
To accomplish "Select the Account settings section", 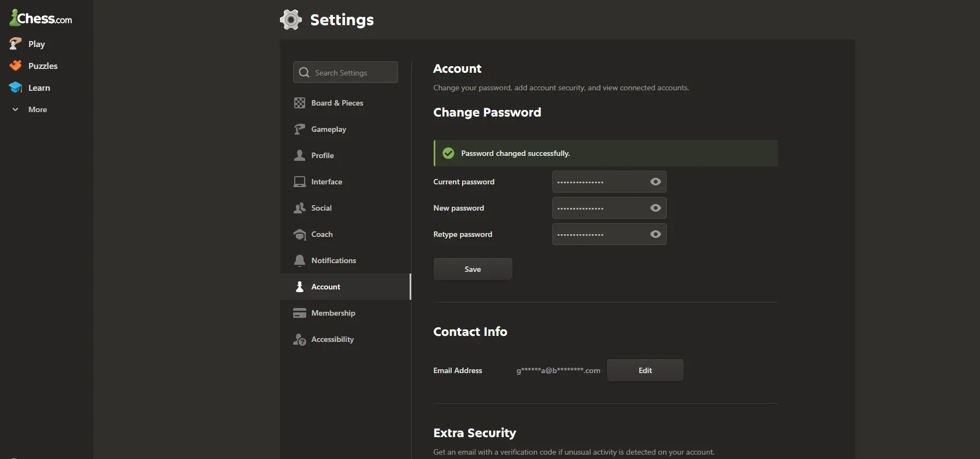I will click(x=346, y=287).
